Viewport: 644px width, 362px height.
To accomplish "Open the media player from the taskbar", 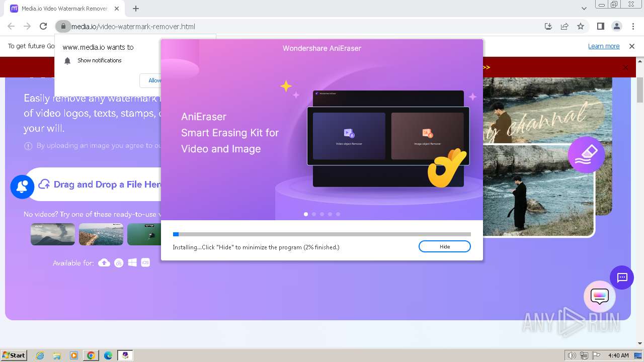I will point(74,355).
